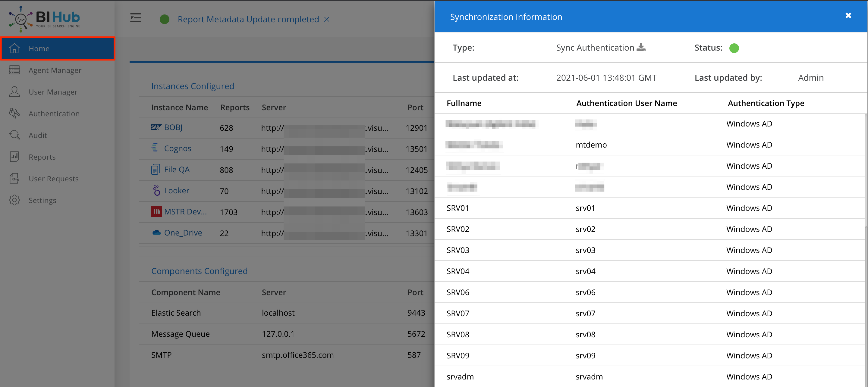Select the SRV08 fullname cell
This screenshot has height=387, width=868.
point(458,334)
